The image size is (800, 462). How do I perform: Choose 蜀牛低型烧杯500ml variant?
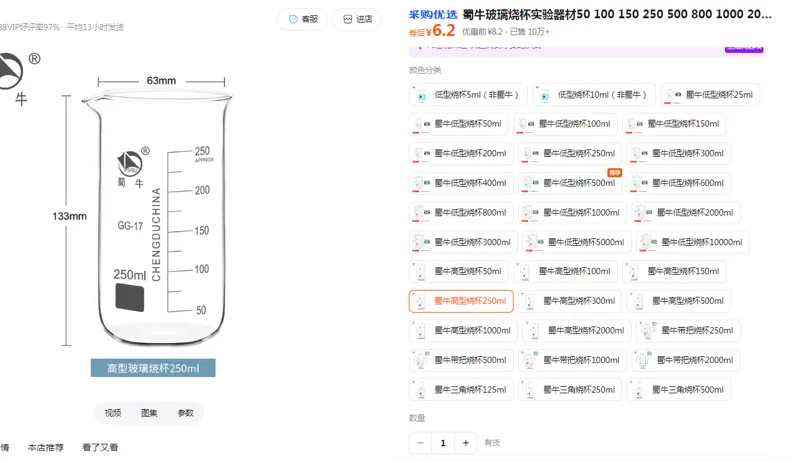pyautogui.click(x=570, y=183)
